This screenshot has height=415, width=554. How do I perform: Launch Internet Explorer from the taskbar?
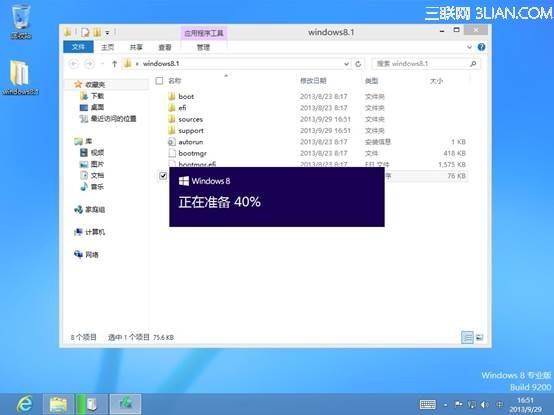[24, 404]
